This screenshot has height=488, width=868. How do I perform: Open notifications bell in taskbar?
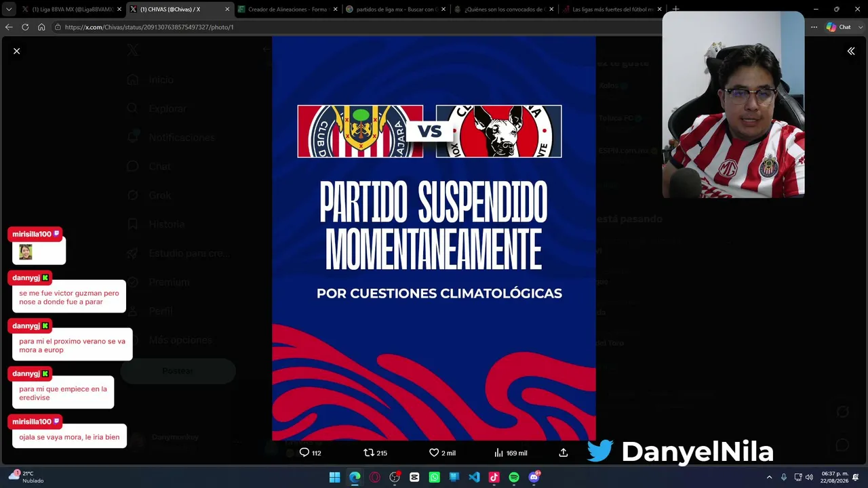point(856,477)
